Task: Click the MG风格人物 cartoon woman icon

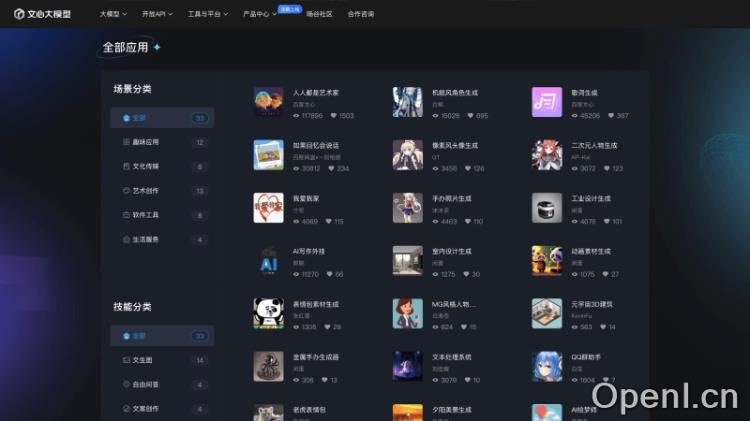Action: (408, 313)
